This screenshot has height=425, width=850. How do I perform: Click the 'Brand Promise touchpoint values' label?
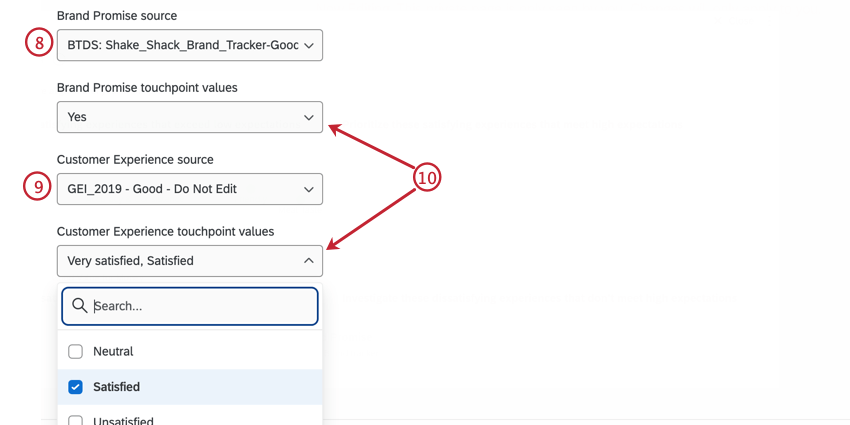(x=147, y=87)
